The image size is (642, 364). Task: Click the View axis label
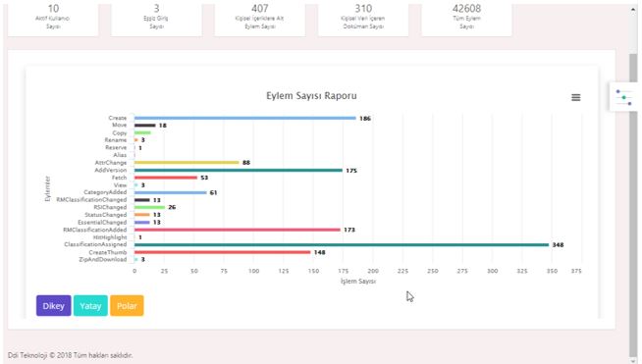[x=121, y=185]
